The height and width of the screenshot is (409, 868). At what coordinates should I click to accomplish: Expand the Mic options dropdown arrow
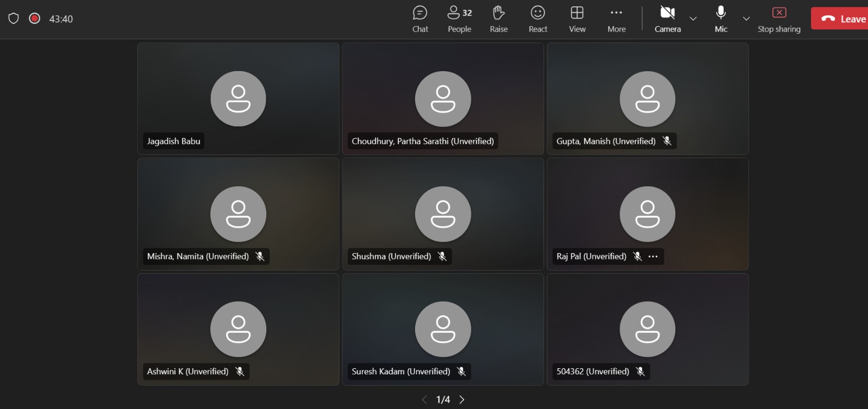pos(746,18)
